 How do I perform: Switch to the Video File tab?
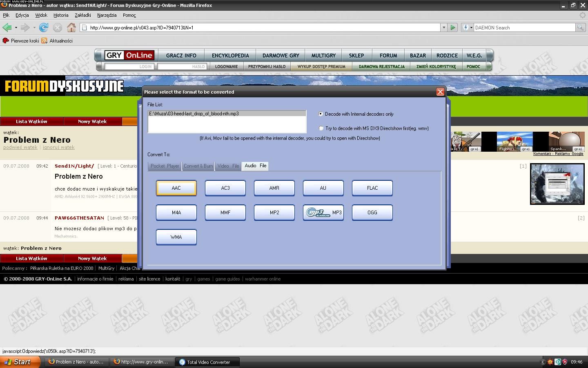(x=228, y=166)
